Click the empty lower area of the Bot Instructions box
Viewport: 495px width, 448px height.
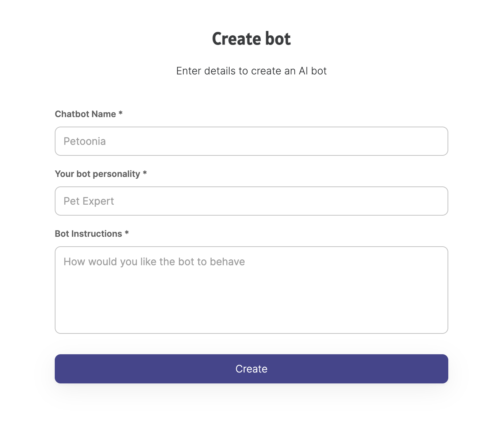coord(251,306)
